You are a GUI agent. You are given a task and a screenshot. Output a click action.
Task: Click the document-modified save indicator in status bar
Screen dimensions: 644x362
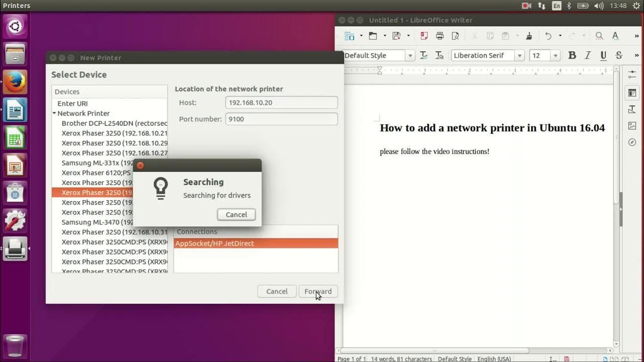[x=567, y=359]
